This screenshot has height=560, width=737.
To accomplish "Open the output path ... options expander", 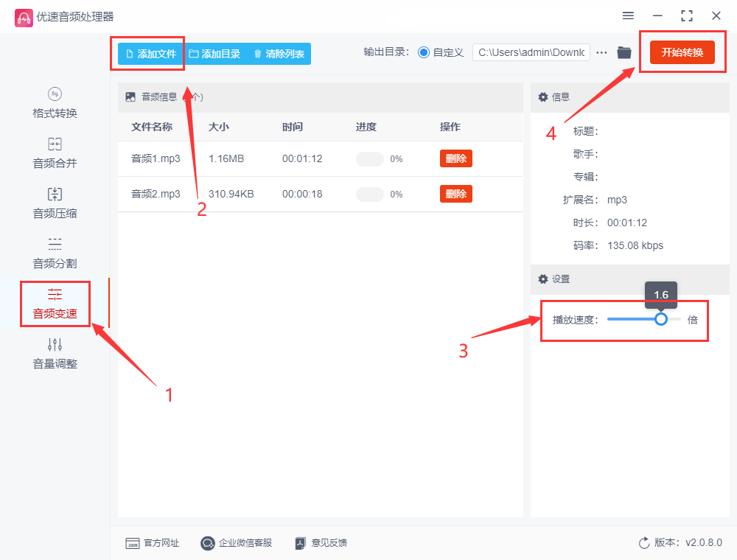I will (601, 52).
